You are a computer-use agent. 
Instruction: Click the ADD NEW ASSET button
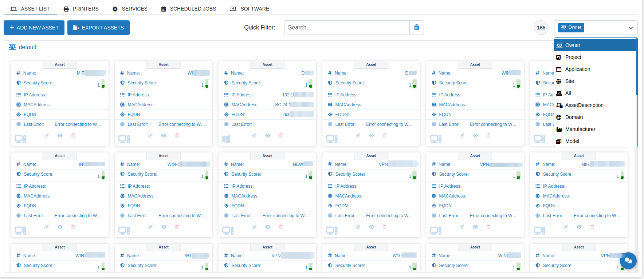point(34,28)
